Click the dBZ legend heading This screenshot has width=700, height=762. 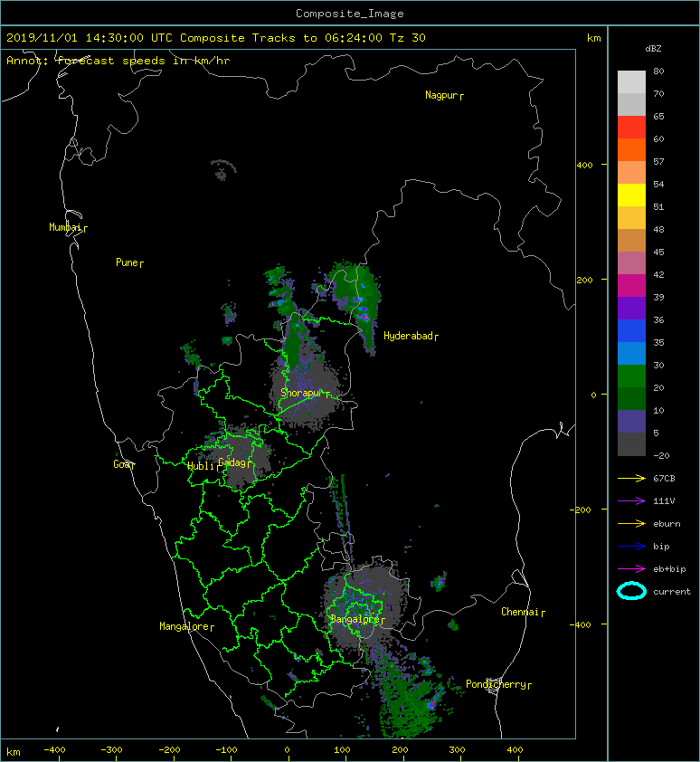click(653, 49)
